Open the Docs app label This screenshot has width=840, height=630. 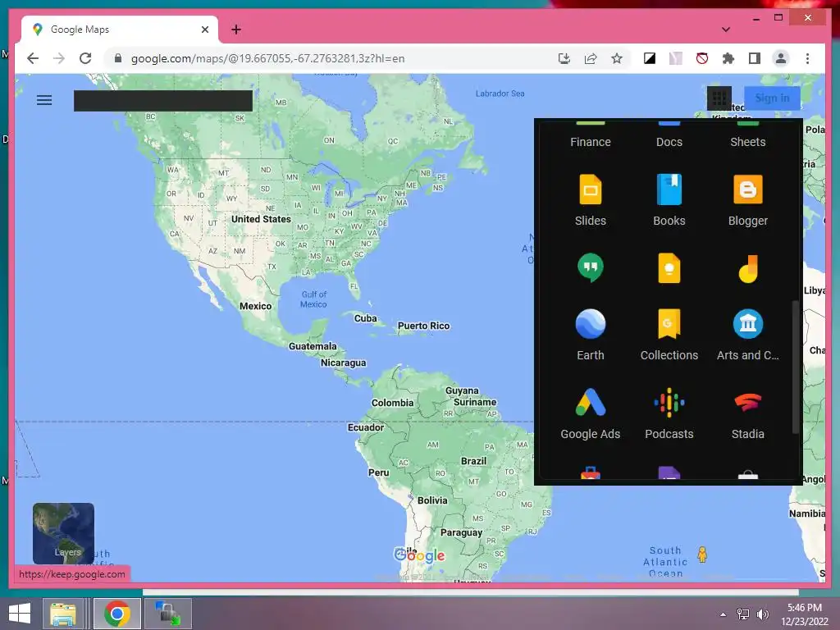(669, 142)
